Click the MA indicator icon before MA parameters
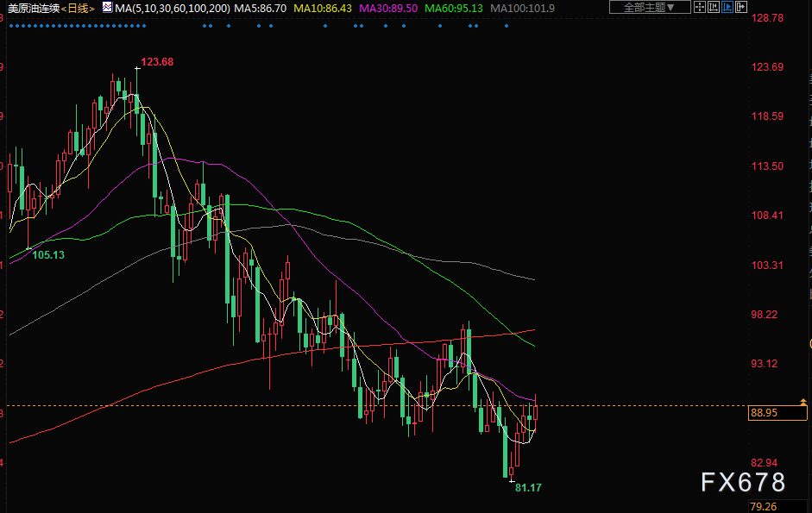 (106, 8)
